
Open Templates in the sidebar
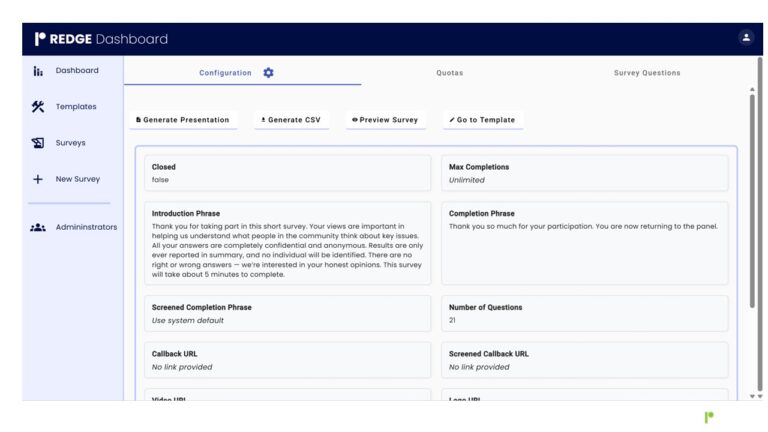76,107
